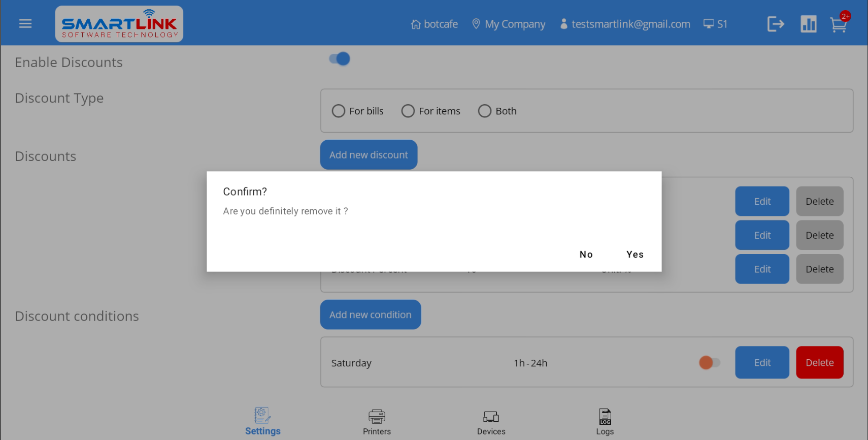Select My Company location
This screenshot has width=868, height=440.
(509, 24)
